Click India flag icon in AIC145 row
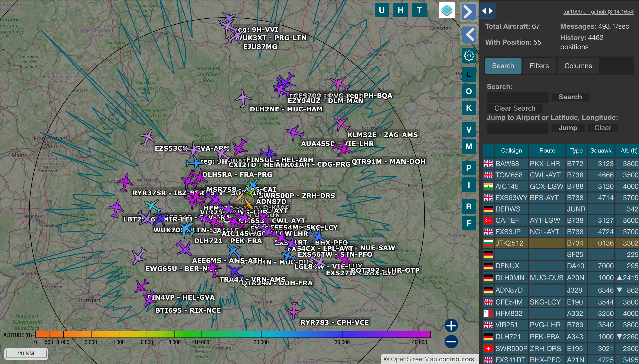639x364 pixels. [488, 186]
